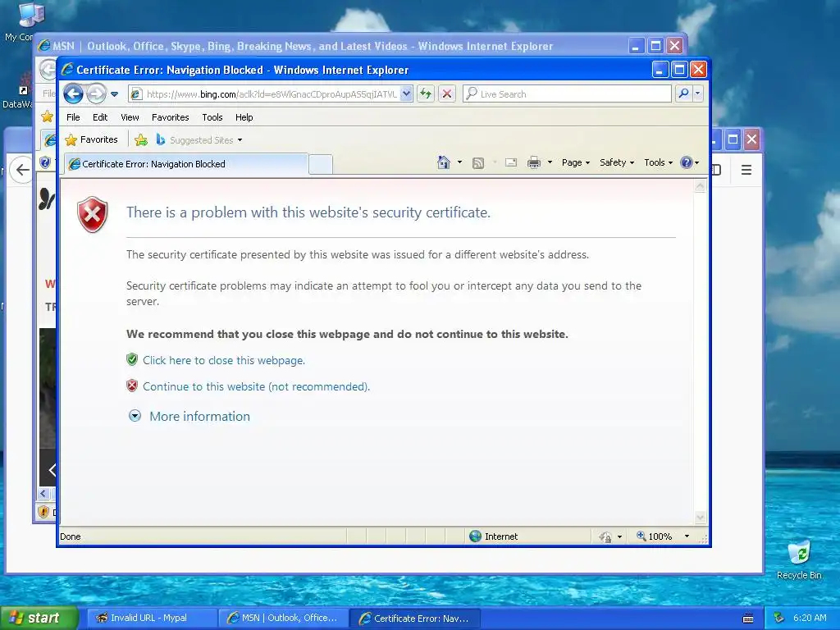Image resolution: width=840 pixels, height=630 pixels.
Task: Click the protected mode icon in status bar
Action: [605, 536]
